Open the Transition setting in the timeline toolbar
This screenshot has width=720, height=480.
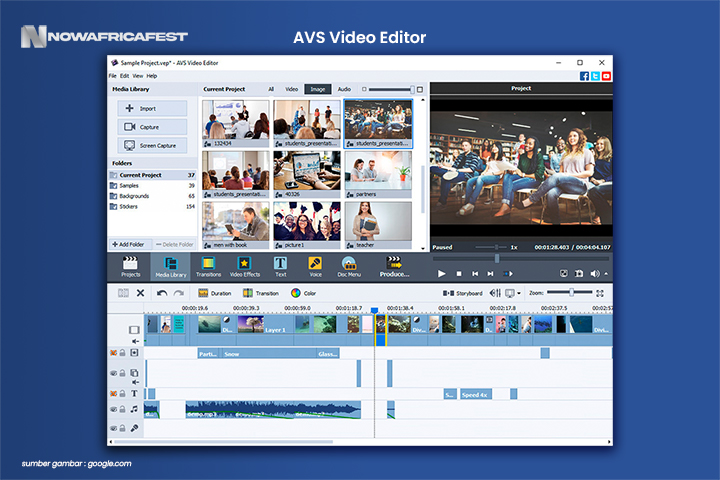(261, 293)
